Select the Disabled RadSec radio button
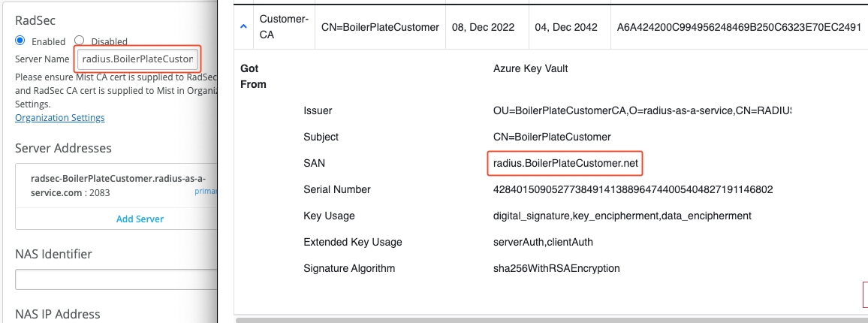868x323 pixels. [x=79, y=41]
